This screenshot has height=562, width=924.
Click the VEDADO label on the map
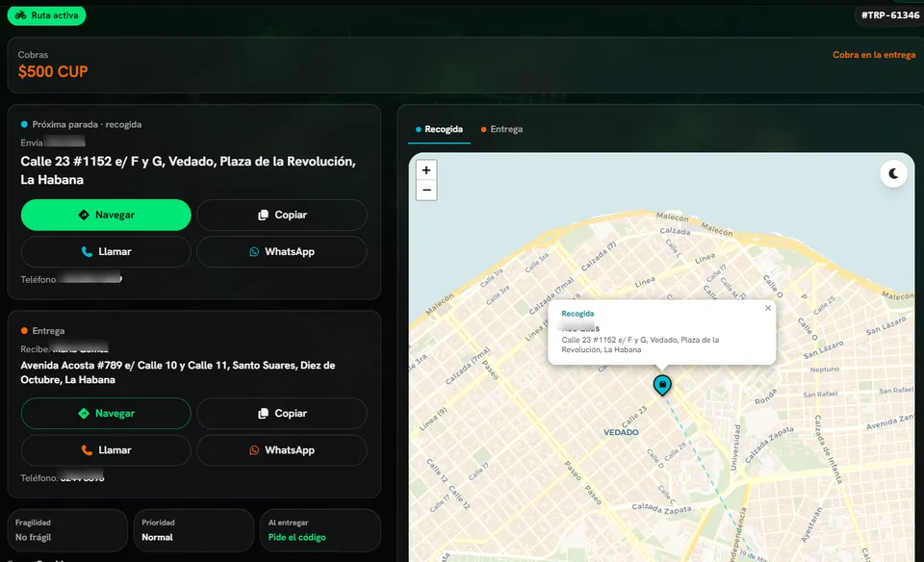point(621,432)
